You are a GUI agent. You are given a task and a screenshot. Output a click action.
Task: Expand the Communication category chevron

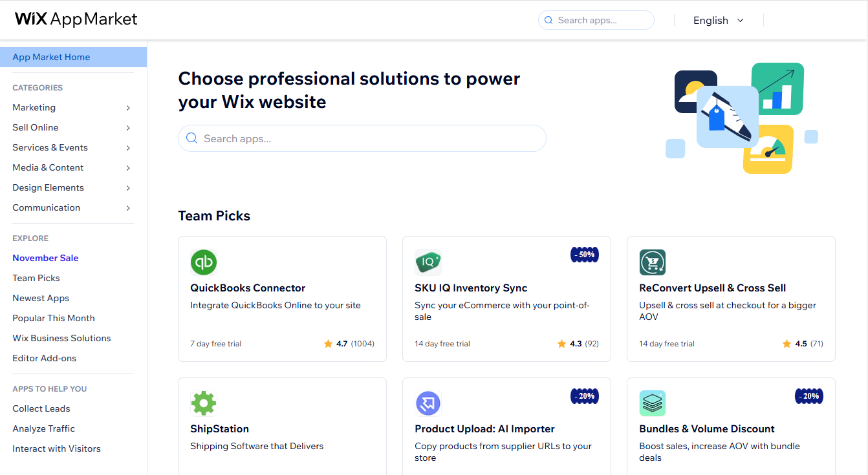click(x=128, y=208)
